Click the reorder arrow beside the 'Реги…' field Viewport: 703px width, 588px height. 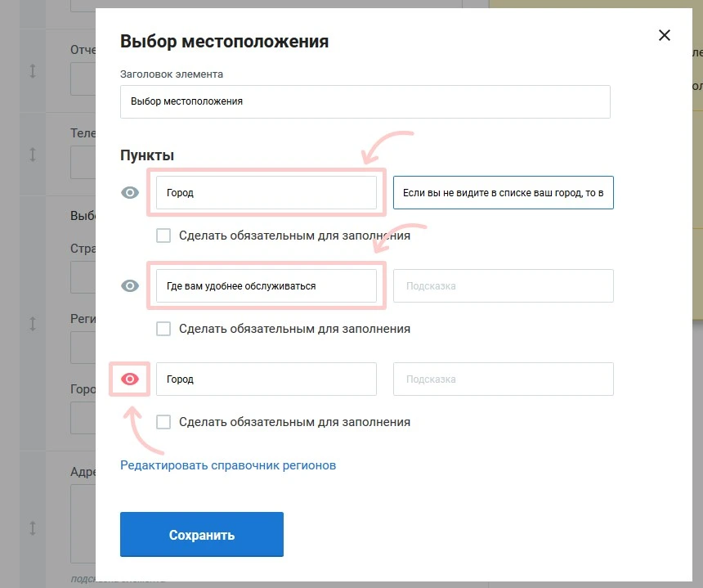point(33,324)
